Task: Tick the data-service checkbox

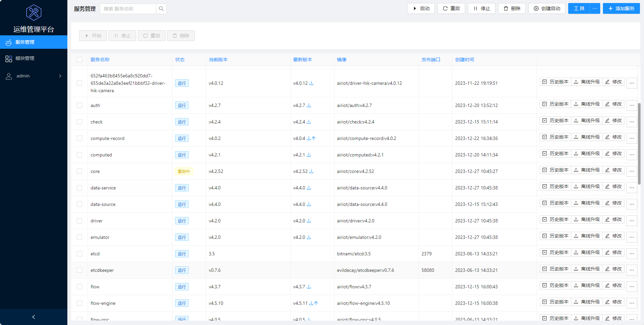Action: coord(79,188)
